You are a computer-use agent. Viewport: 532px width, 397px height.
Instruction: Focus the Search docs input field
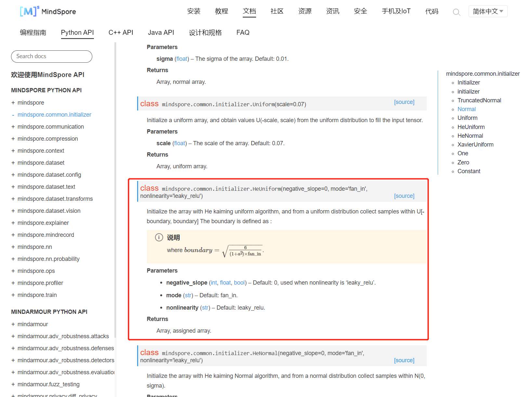[x=52, y=57]
